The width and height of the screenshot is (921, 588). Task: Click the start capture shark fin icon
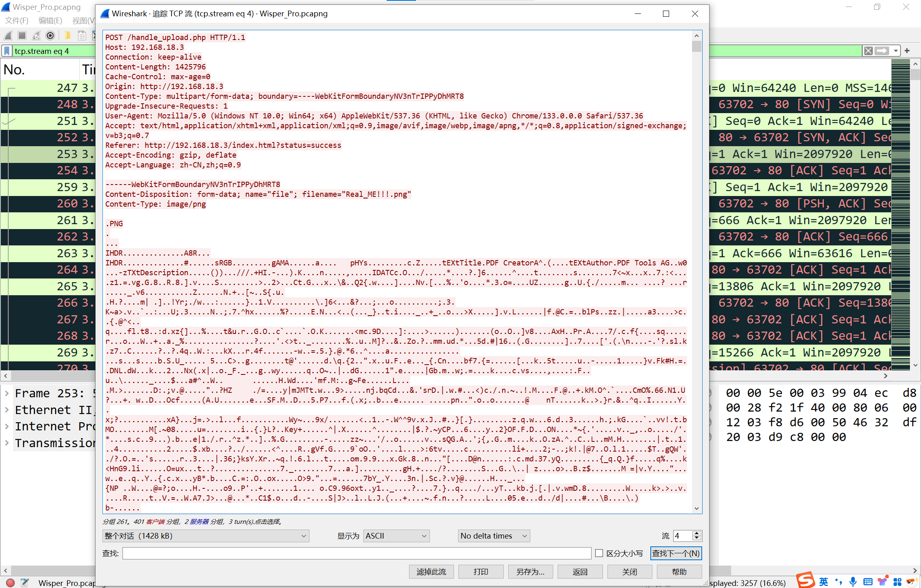[8, 36]
